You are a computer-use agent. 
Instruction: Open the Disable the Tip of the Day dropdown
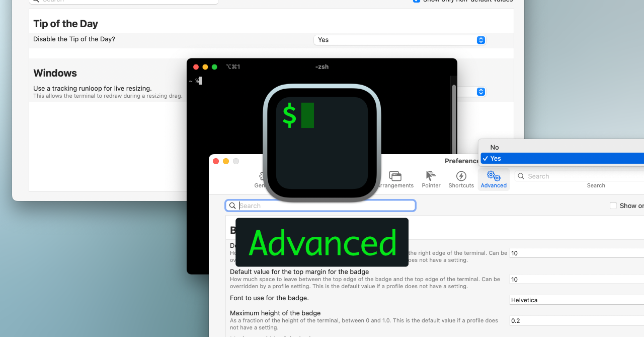(399, 39)
